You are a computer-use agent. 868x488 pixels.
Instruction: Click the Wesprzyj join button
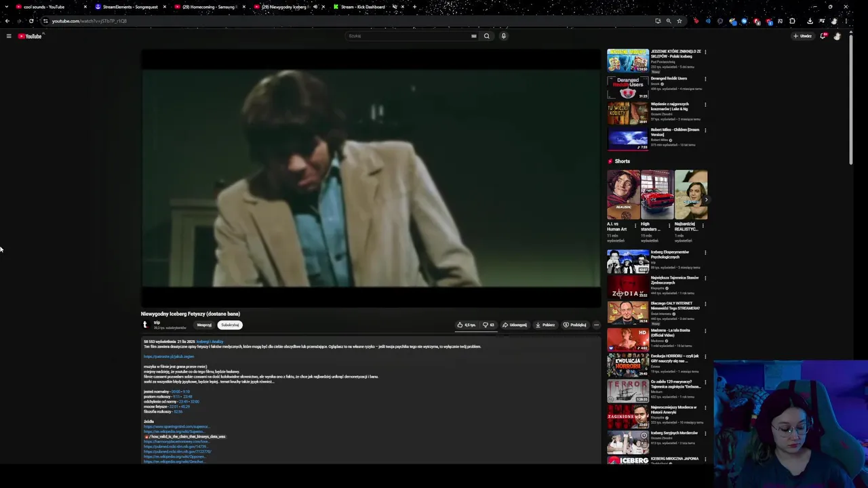204,325
